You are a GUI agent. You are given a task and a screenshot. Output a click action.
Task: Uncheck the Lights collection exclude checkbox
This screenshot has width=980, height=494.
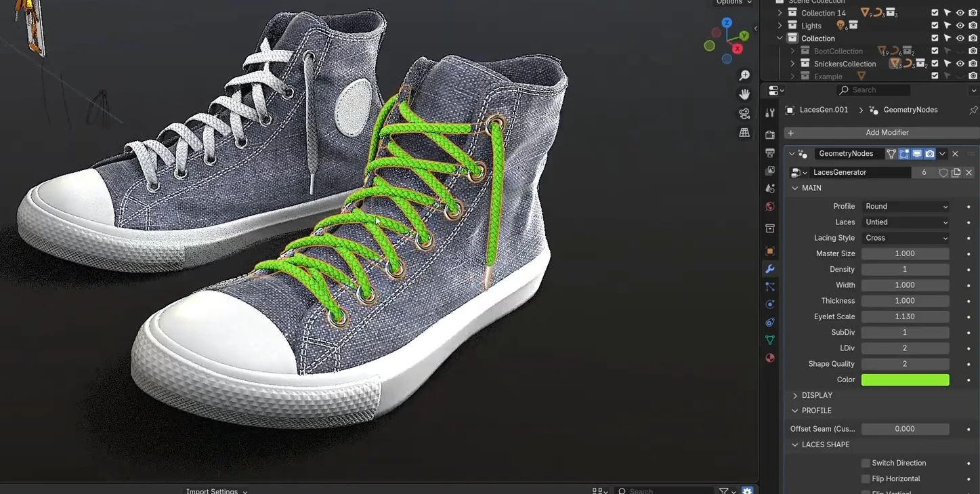pos(935,26)
